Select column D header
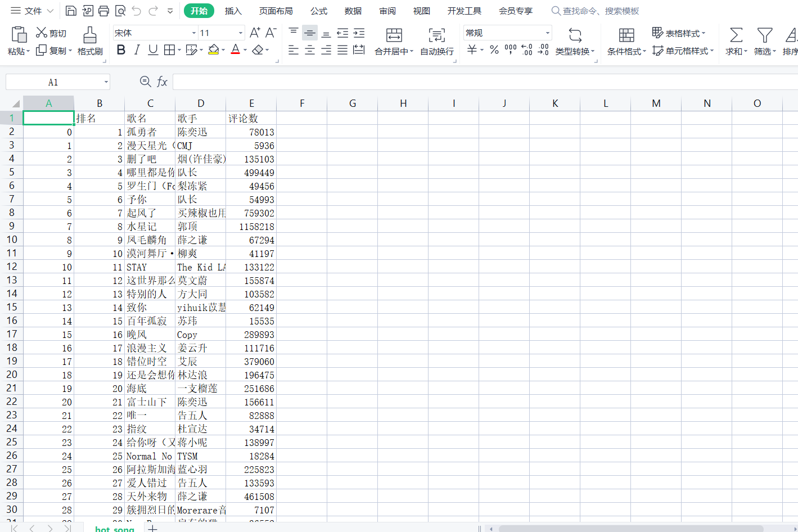Viewport: 798px width, 532px height. (201, 103)
